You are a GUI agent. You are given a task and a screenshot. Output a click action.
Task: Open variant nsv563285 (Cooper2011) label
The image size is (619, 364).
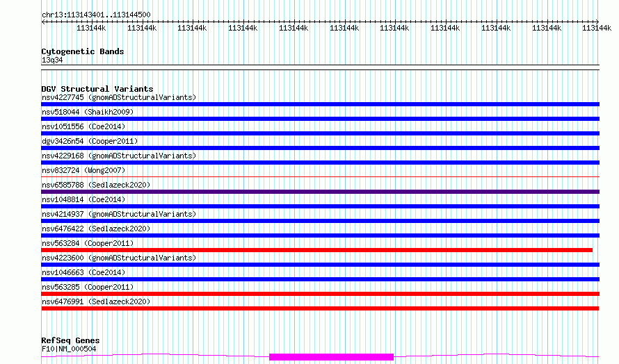[88, 287]
